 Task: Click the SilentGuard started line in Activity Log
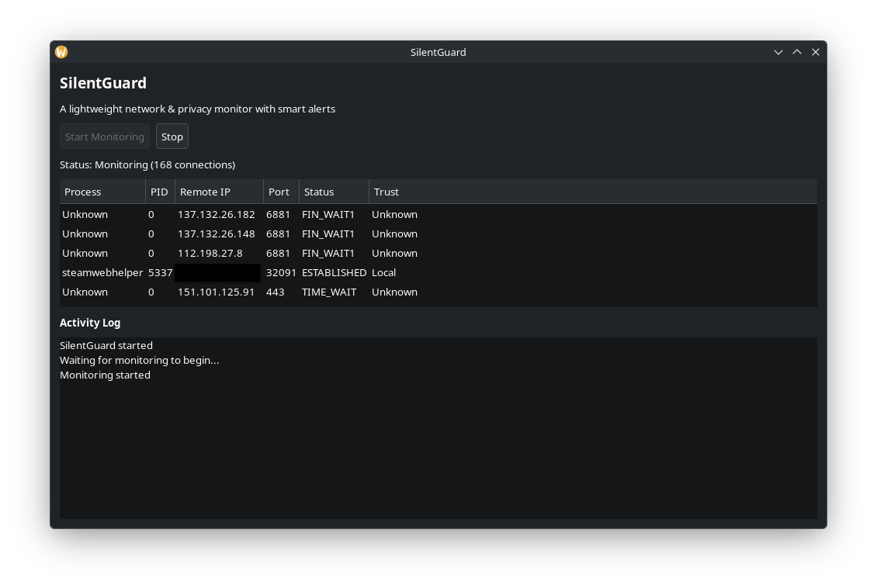(x=106, y=345)
